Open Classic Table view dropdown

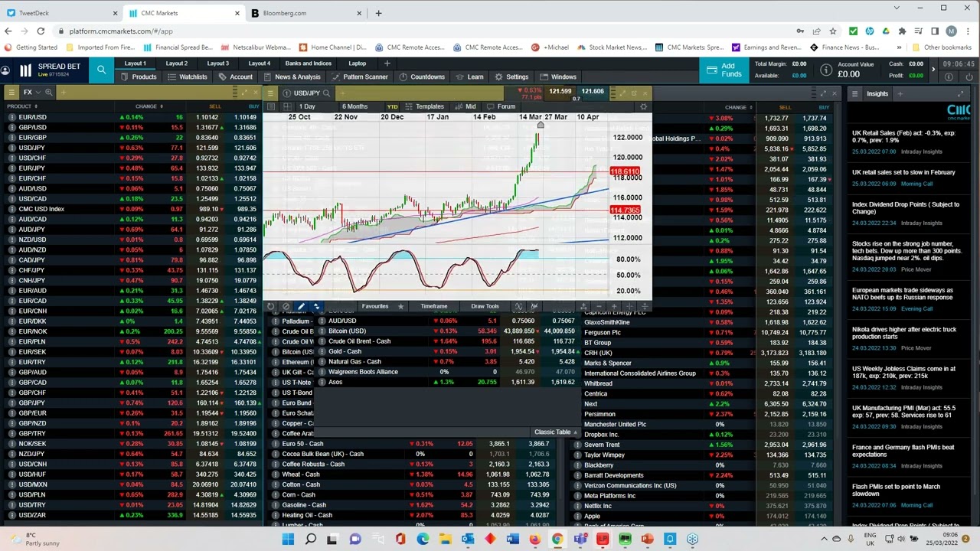pos(556,432)
